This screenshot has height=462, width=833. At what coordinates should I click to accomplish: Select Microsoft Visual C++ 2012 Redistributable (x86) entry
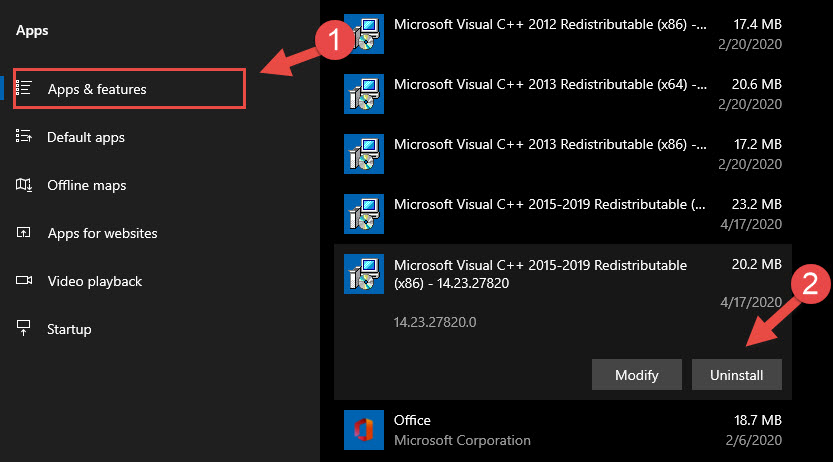(x=563, y=34)
